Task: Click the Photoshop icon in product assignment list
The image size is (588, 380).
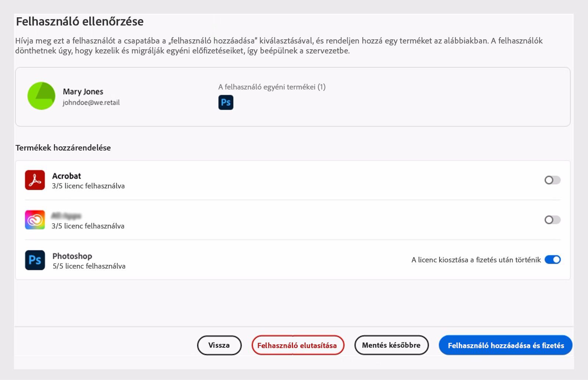Action: tap(35, 260)
